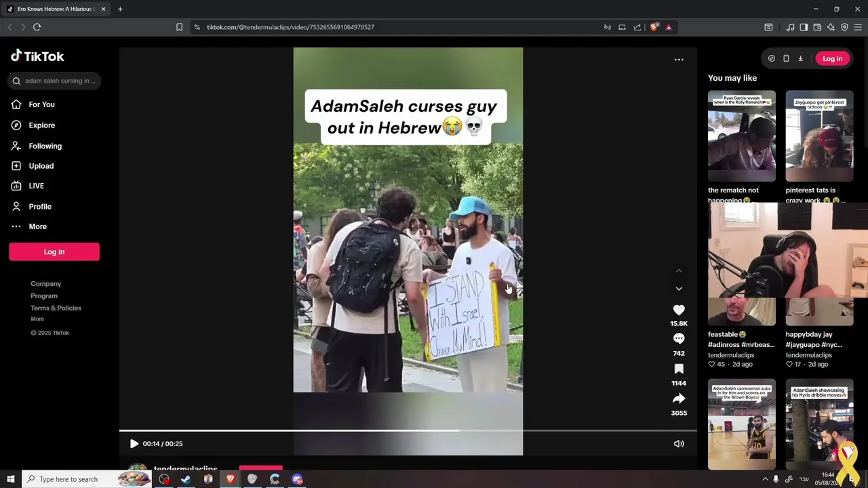Click the TikTok logo
This screenshot has height=488, width=868.
37,56
